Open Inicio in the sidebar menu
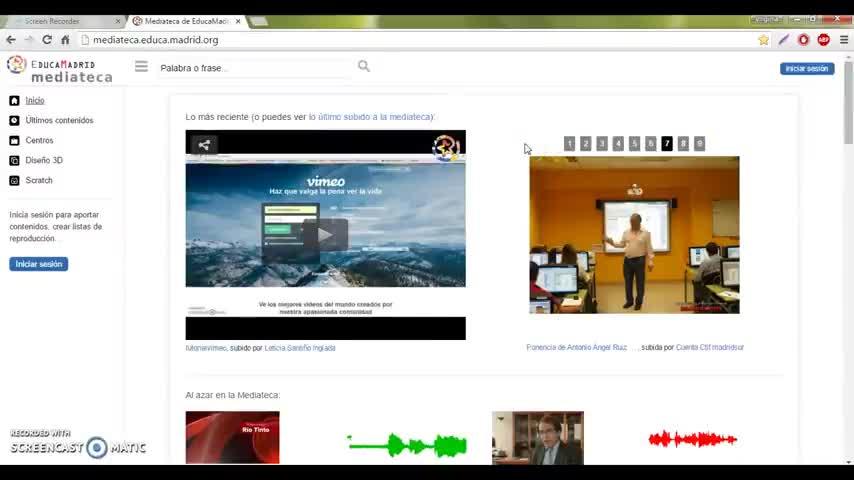 click(x=35, y=101)
